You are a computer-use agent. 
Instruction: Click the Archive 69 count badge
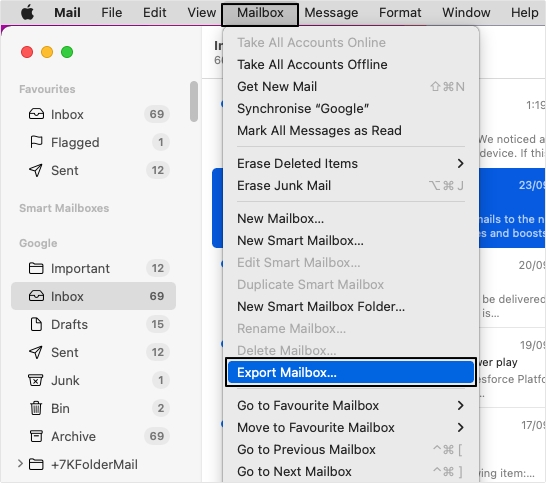pos(157,436)
